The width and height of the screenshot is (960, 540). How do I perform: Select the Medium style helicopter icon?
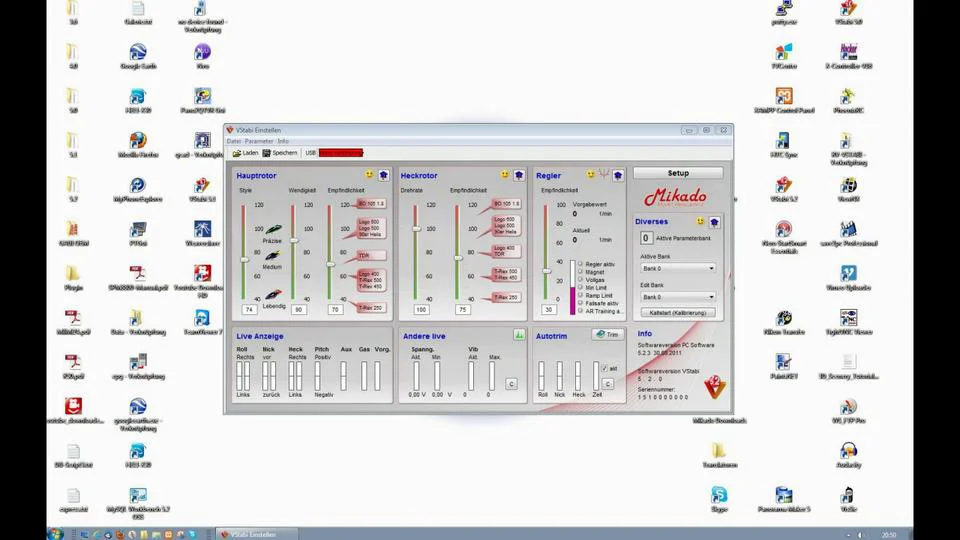pos(272,256)
